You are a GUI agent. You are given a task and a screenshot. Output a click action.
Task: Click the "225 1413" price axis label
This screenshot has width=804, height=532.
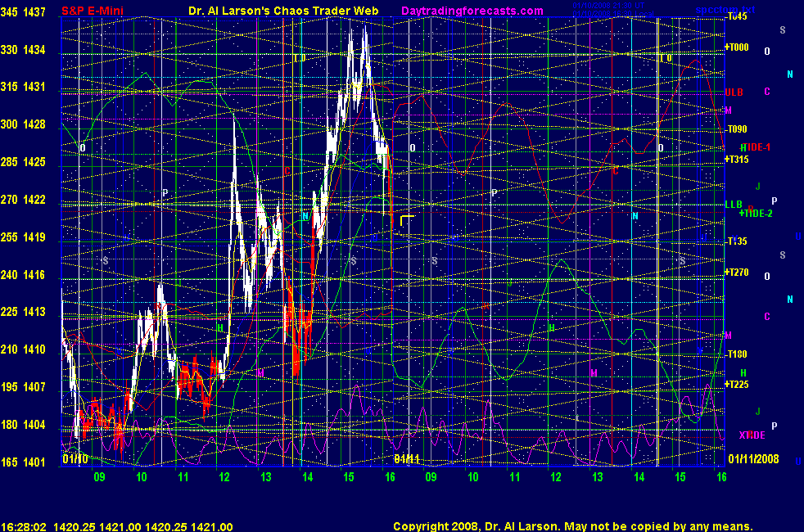(x=23, y=312)
